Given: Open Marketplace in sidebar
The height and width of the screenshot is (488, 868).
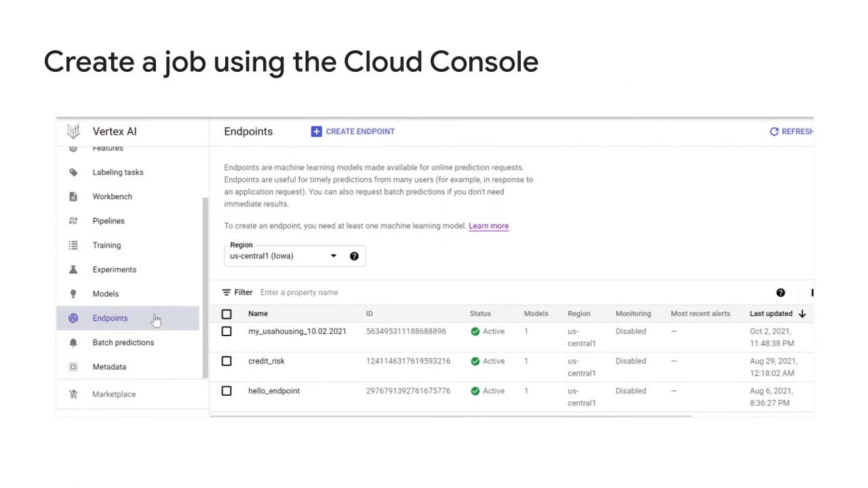Looking at the screenshot, I should pyautogui.click(x=114, y=394).
